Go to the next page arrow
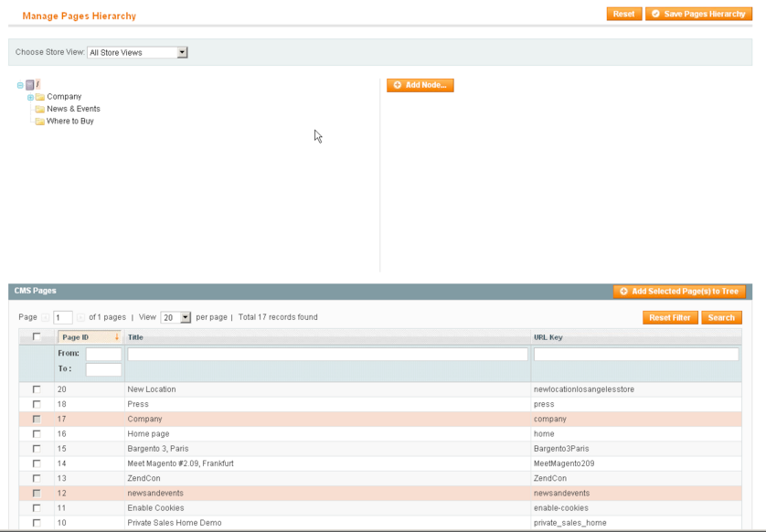766x532 pixels. (x=80, y=317)
